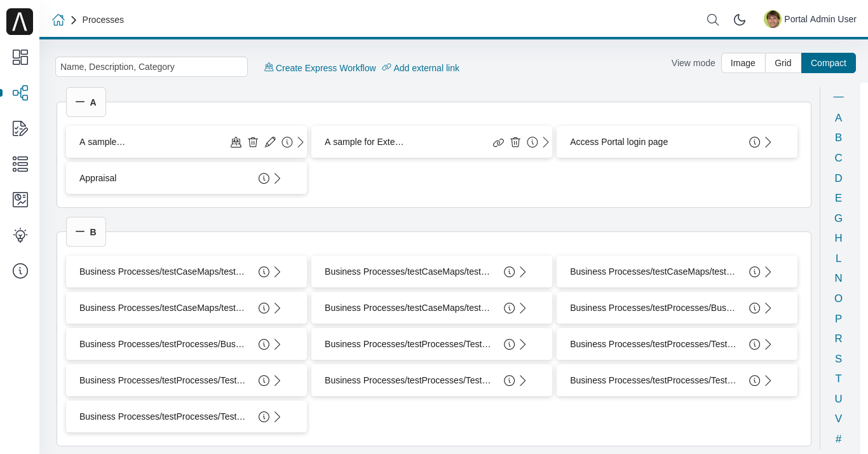Select Compact view mode

click(829, 63)
